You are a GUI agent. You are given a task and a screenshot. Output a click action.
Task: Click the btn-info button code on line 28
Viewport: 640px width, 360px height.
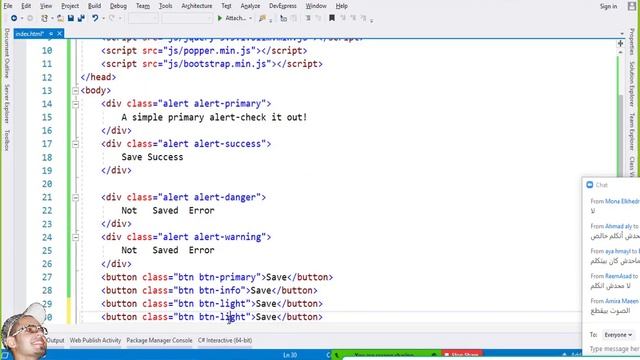tap(209, 291)
